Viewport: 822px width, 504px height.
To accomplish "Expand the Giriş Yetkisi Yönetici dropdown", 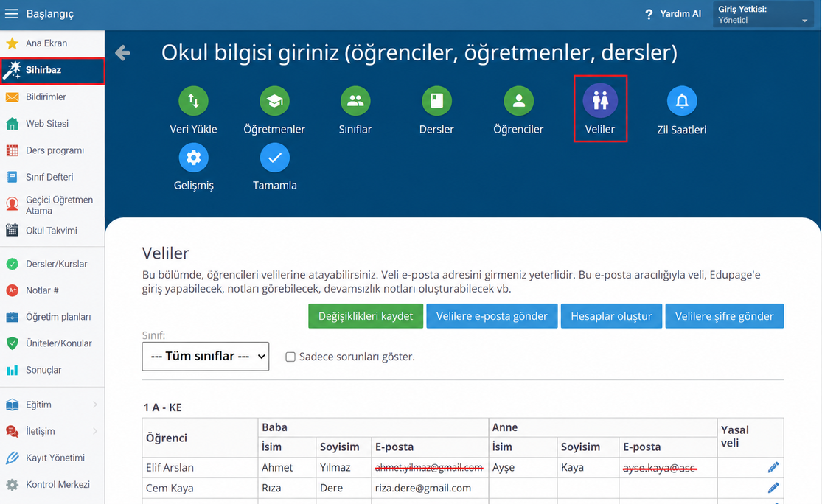I will (763, 15).
